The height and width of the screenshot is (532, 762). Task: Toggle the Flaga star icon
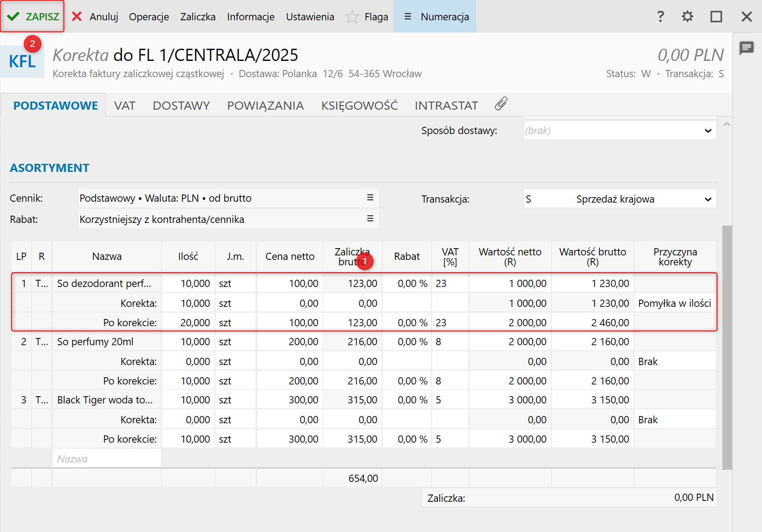click(352, 17)
